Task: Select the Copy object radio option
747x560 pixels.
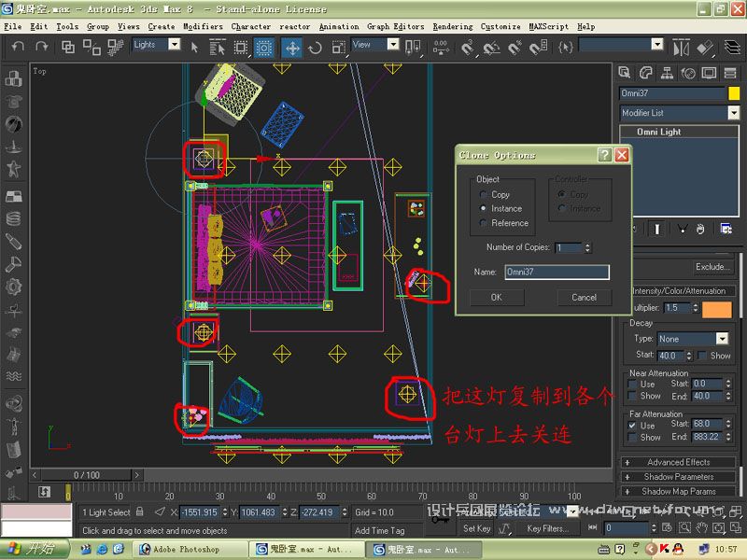Action: click(483, 194)
